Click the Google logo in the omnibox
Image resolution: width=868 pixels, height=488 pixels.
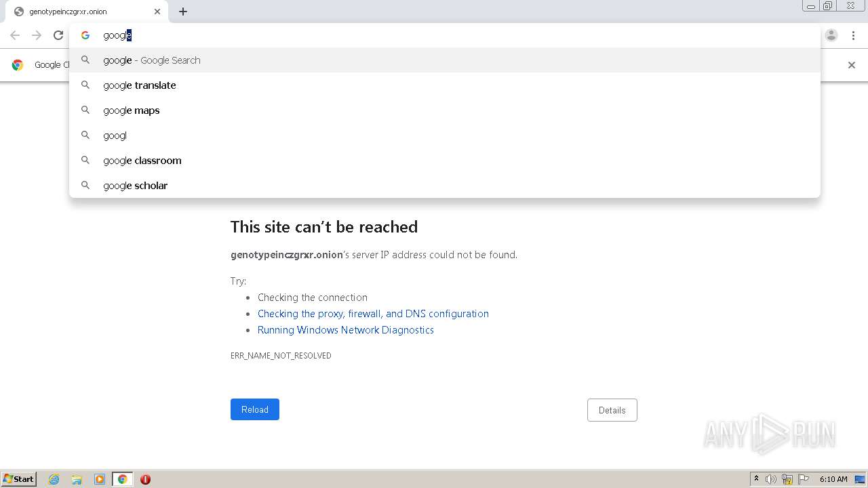[85, 35]
